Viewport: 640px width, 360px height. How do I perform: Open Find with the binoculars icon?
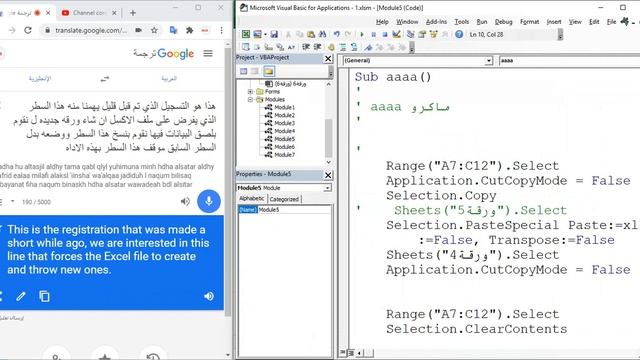pos(322,34)
